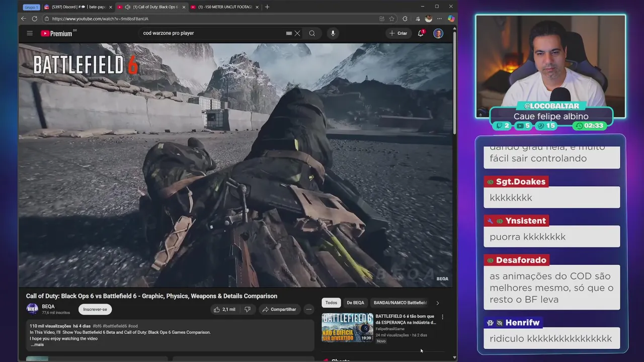The height and width of the screenshot is (362, 644).
Task: Click Sgt.Doakes username in chat overlay
Action: 521,182
